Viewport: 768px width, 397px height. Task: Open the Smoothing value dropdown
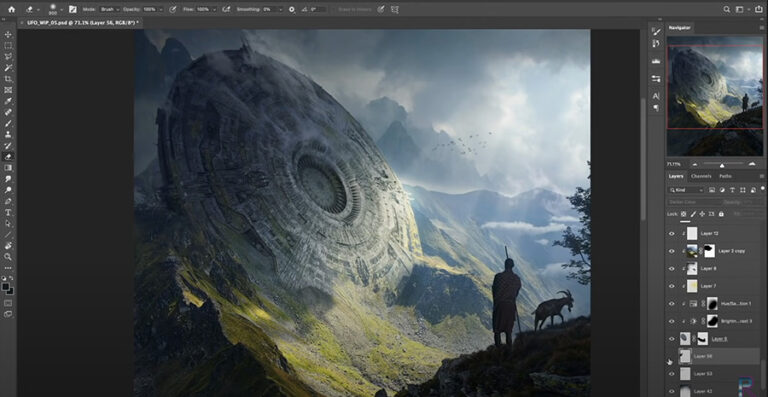pos(280,9)
